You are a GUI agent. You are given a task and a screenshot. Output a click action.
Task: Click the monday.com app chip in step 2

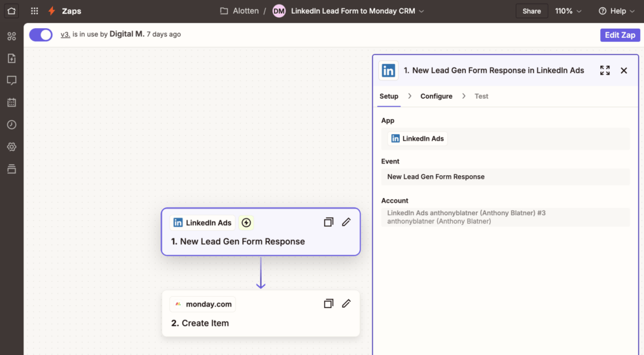coord(202,304)
